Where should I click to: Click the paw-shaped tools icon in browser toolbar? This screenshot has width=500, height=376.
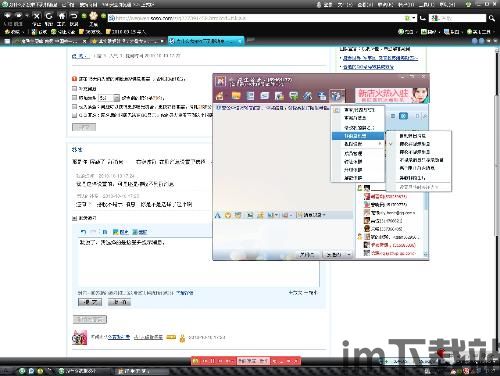point(93,16)
